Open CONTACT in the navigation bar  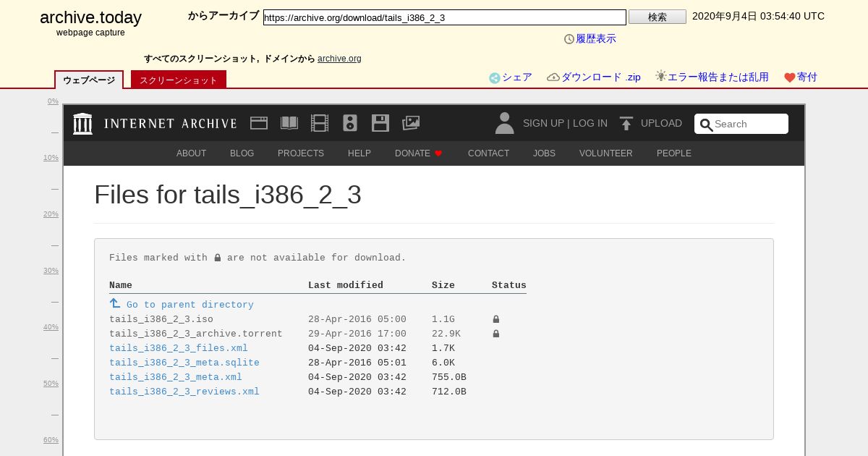[x=489, y=153]
